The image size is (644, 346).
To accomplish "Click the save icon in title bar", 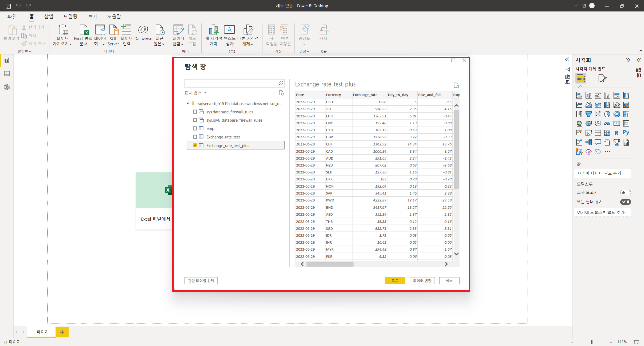I will [8, 6].
